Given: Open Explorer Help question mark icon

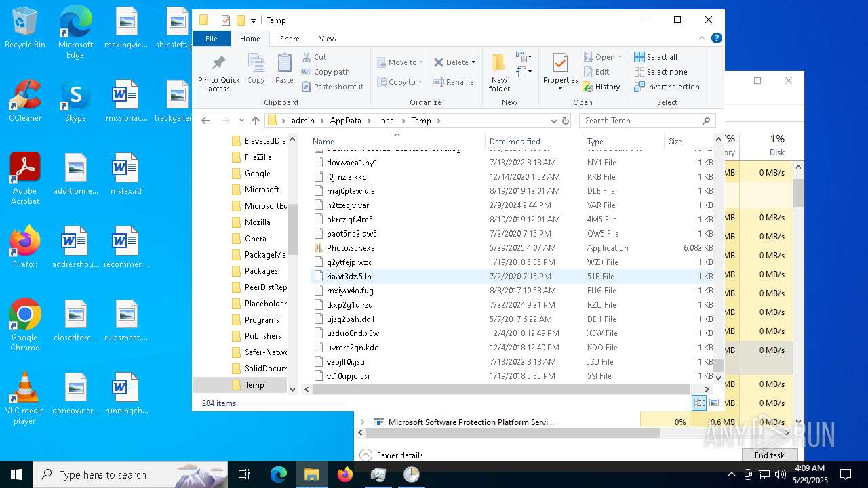Looking at the screenshot, I should (717, 39).
